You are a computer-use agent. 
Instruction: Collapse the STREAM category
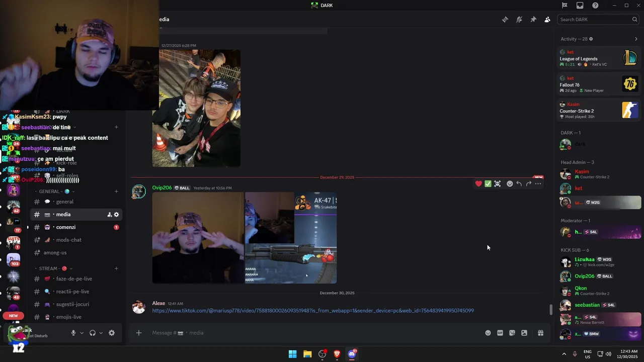point(55,268)
